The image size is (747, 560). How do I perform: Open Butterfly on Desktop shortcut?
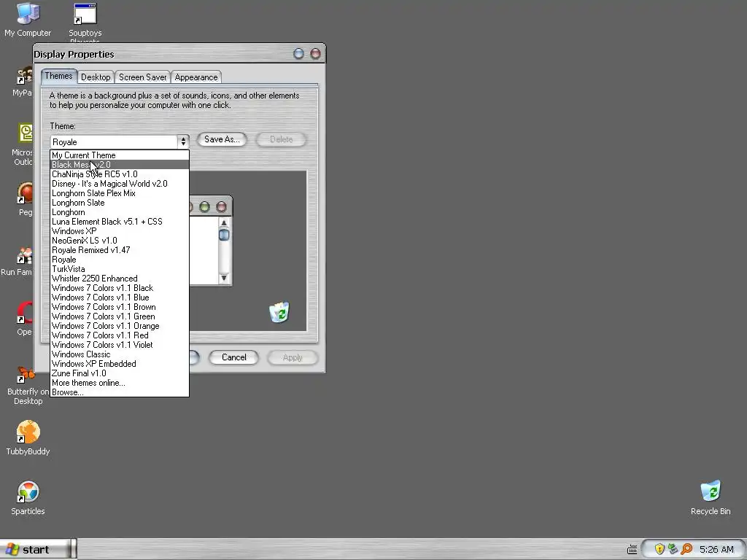(x=28, y=386)
